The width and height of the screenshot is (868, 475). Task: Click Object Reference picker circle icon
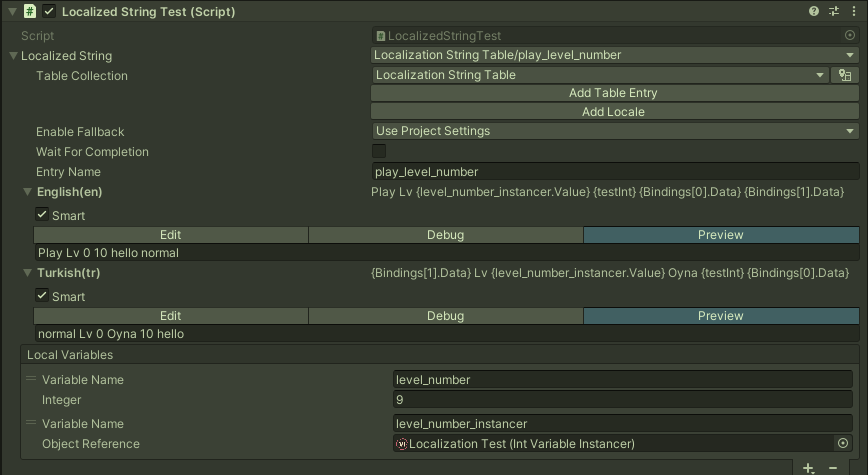click(x=843, y=444)
